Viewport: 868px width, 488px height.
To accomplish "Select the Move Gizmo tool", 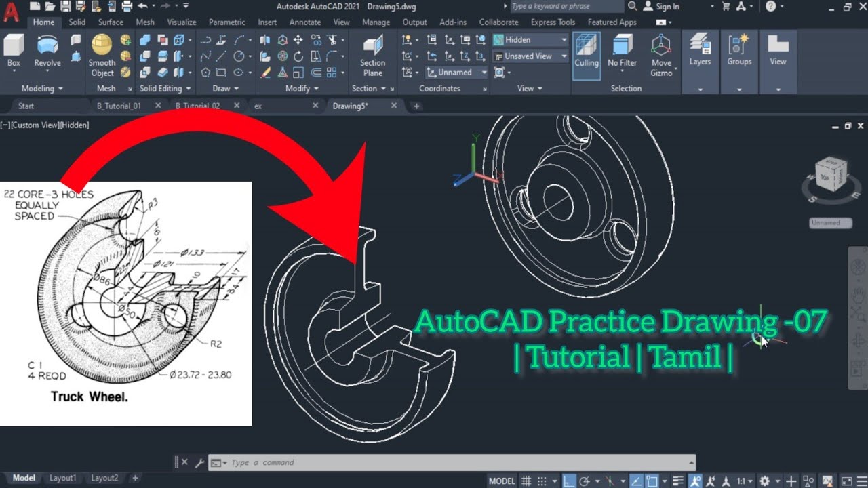I will tap(661, 56).
